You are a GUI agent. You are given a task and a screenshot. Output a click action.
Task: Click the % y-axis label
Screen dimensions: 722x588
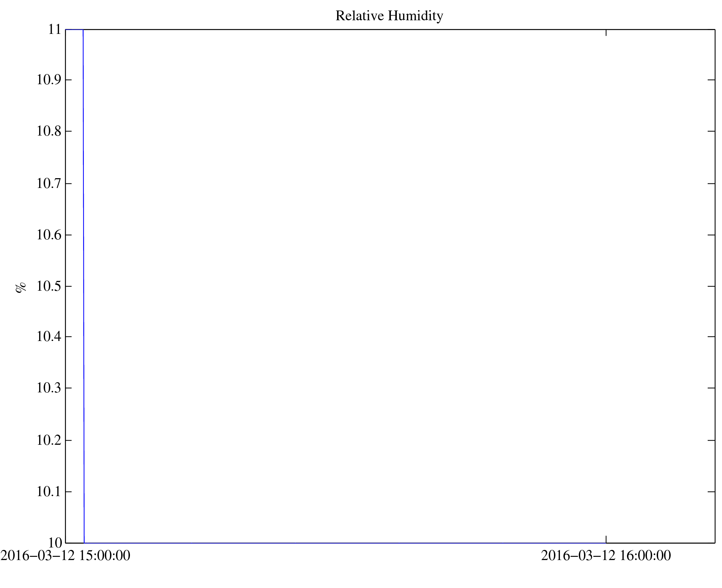pyautogui.click(x=21, y=287)
